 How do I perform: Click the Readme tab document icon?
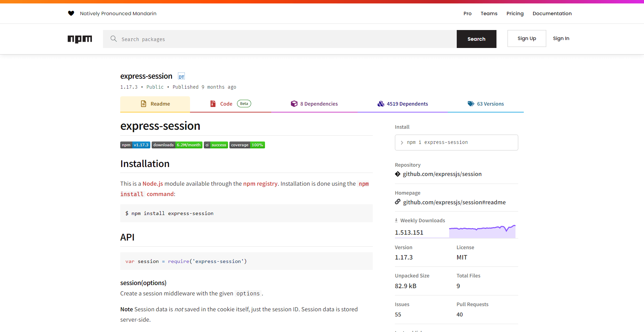coord(144,104)
